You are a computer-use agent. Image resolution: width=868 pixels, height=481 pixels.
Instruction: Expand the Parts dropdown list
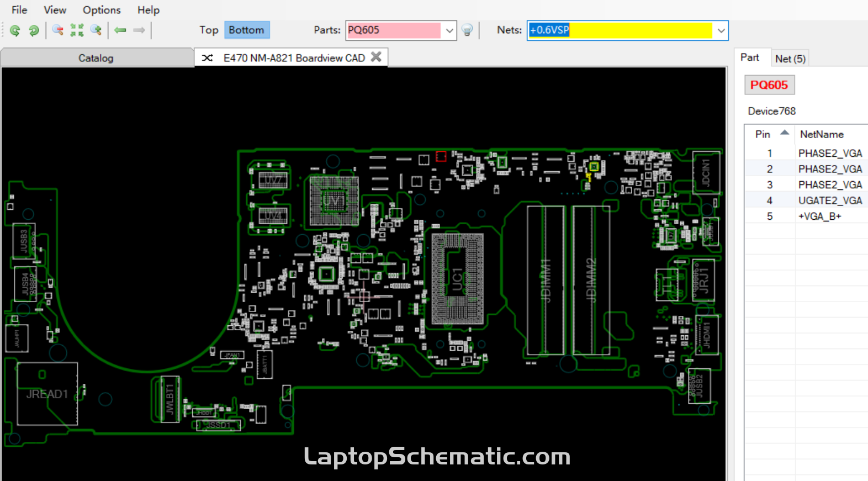(x=449, y=31)
